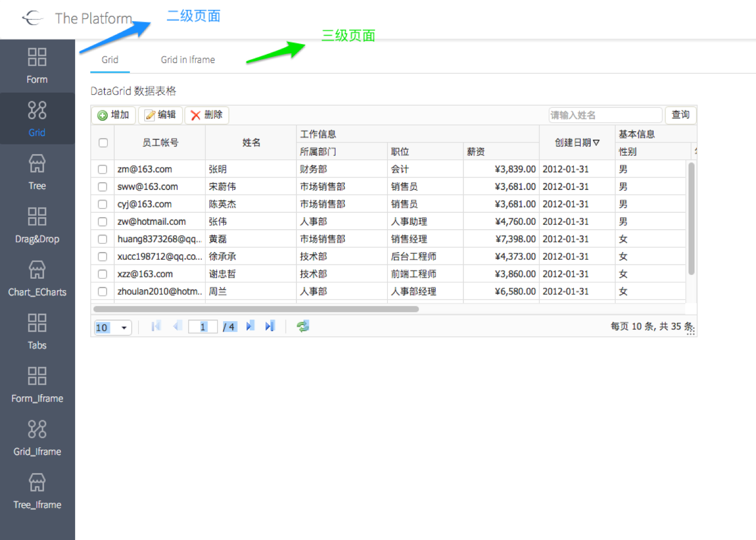Check the row for zw@hotmail.com
The width and height of the screenshot is (756, 540).
[x=102, y=222]
